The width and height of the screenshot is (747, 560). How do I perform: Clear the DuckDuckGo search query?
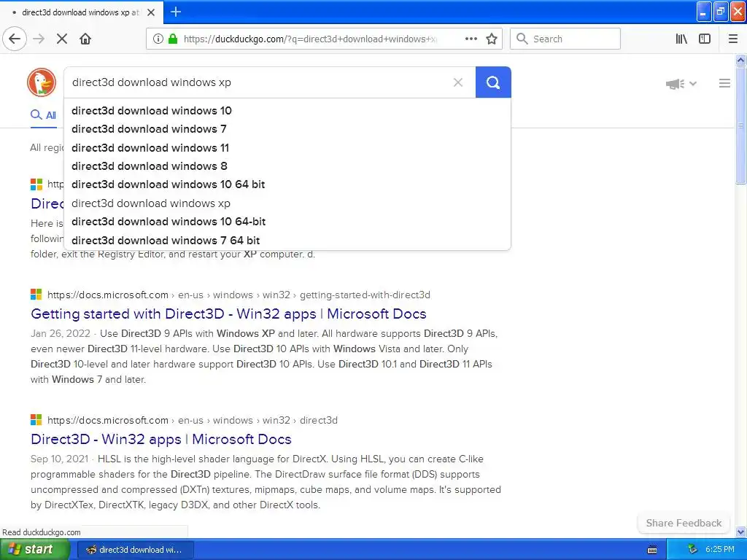(x=458, y=82)
